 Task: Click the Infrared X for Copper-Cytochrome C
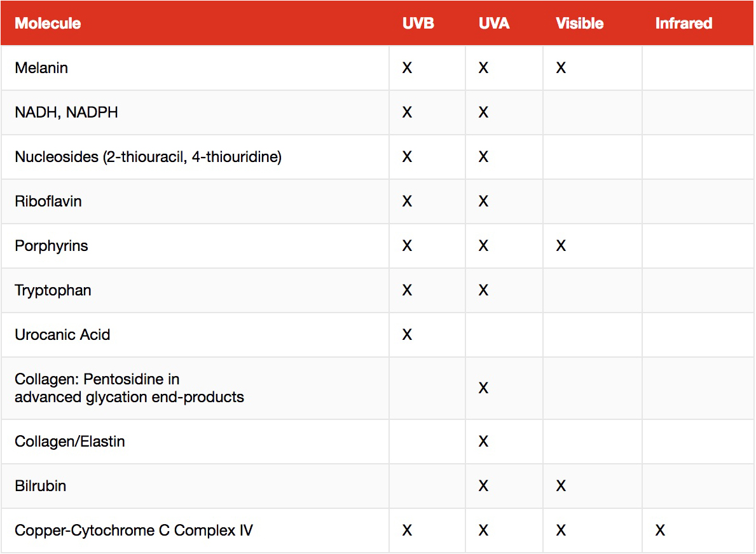tap(660, 530)
